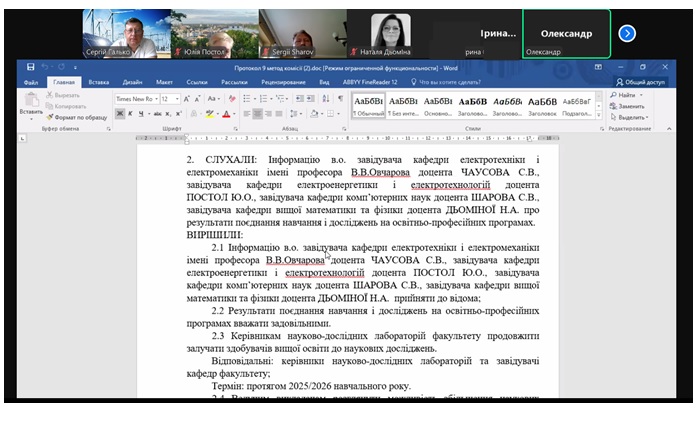Click the 'Что вы хотите сделать?' search field

(446, 82)
